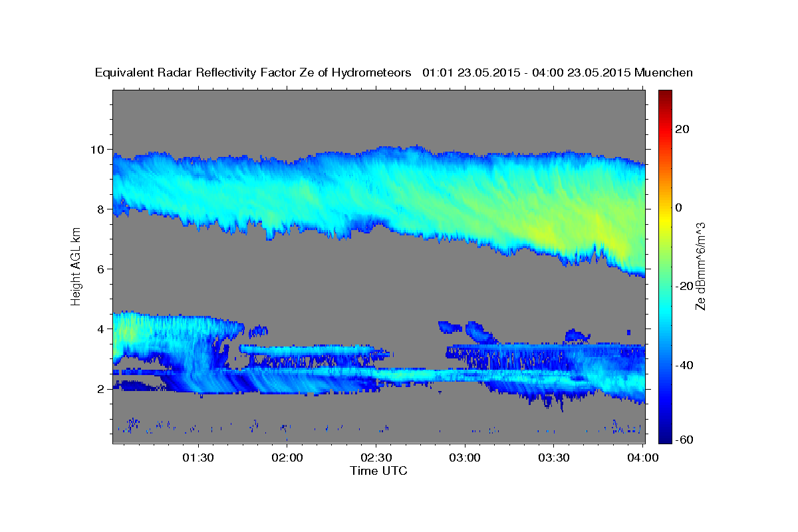The height and width of the screenshot is (532, 798).
Task: Click the '01:30' time tick label
Action: tap(198, 458)
